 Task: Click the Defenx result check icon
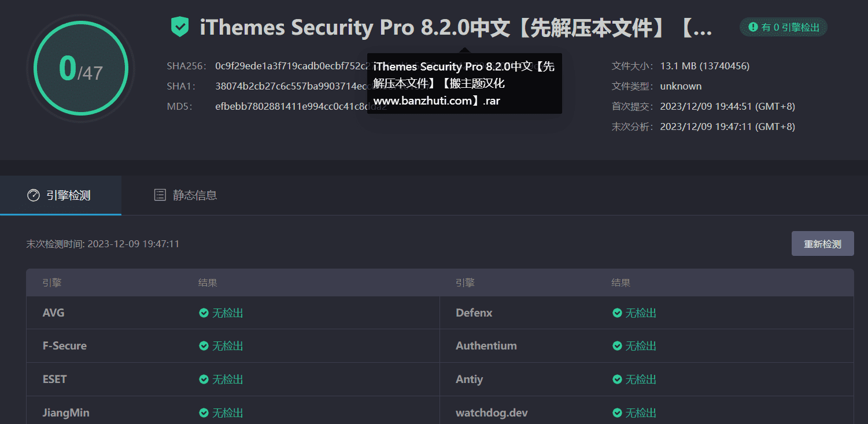pyautogui.click(x=617, y=313)
